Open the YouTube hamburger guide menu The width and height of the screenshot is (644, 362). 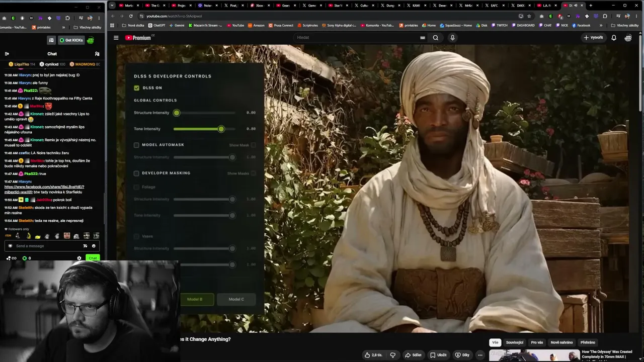(116, 38)
